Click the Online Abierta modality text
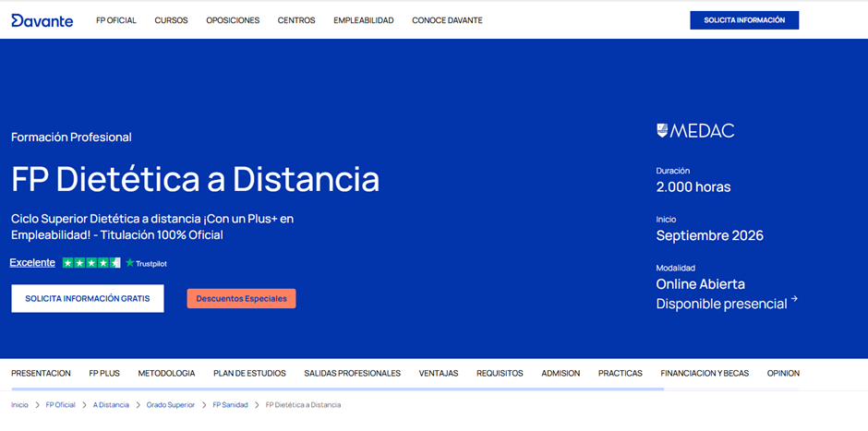868x431 pixels. click(700, 284)
